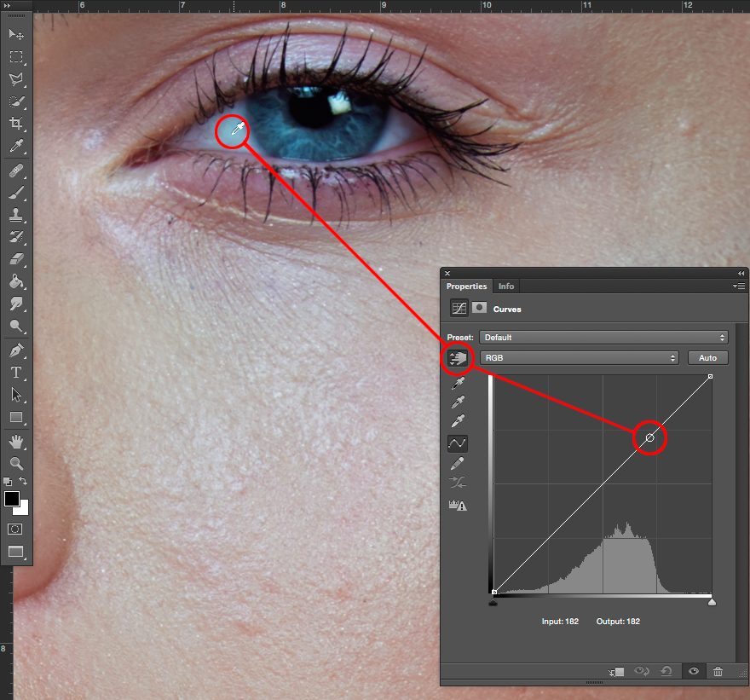Open the RGB channel dropdown

click(580, 358)
